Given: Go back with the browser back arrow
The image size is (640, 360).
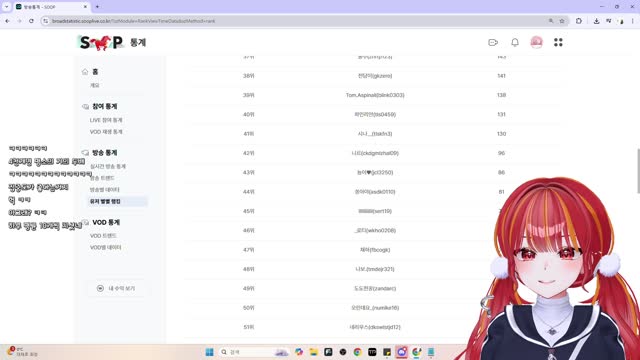Looking at the screenshot, I should click(x=8, y=21).
